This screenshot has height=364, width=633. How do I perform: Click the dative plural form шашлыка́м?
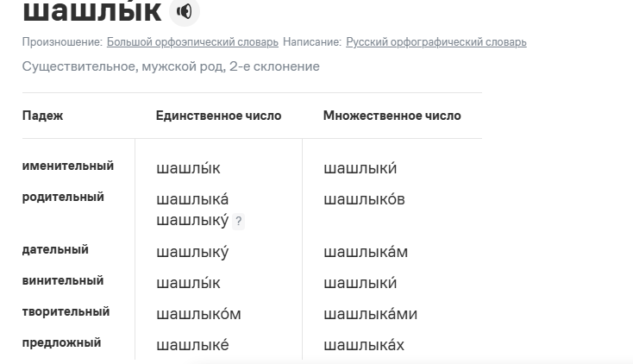366,252
